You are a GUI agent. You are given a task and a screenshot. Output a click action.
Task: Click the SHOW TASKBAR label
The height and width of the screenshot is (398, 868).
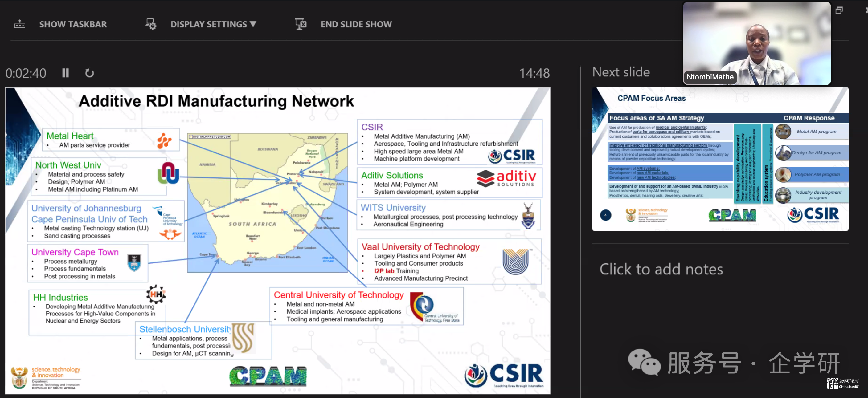[x=73, y=24]
